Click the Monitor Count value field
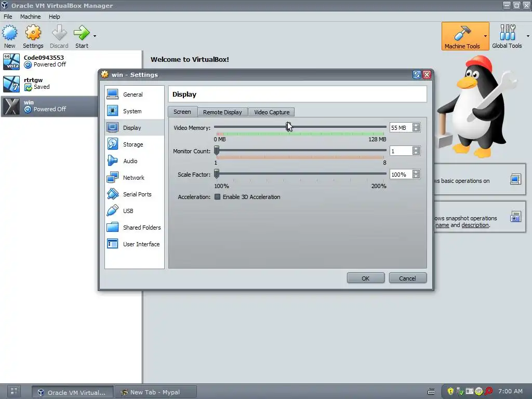The width and height of the screenshot is (532, 399). pos(401,151)
